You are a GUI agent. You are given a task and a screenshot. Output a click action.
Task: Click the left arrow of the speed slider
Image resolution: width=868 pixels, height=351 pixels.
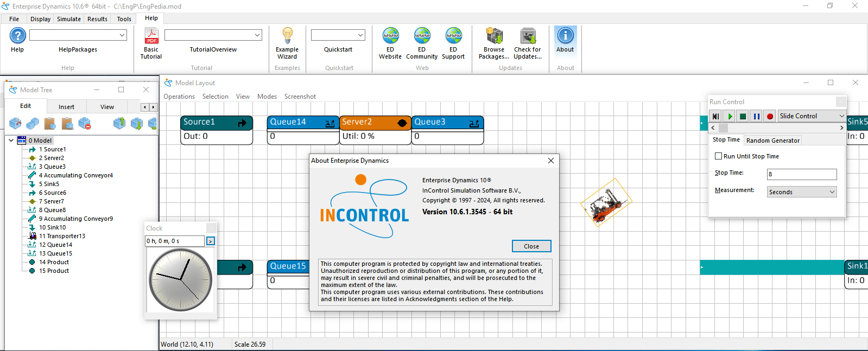pos(713,128)
